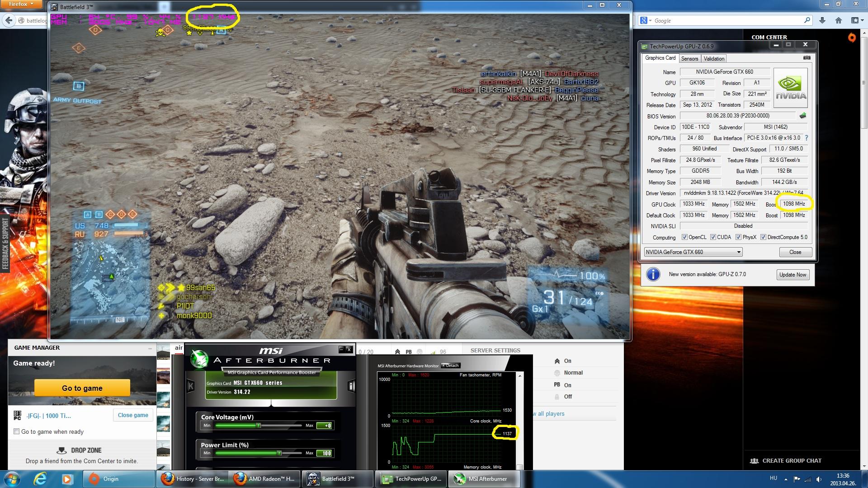The height and width of the screenshot is (488, 868).
Task: Click the Bus Interface question mark icon
Action: [807, 138]
